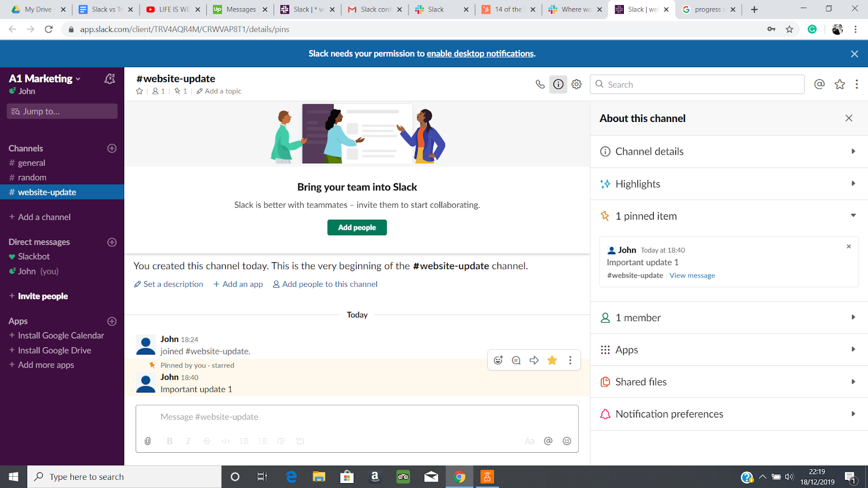The image size is (868, 488).
Task: Apply blockquote formatting in message box
Action: pos(281,441)
